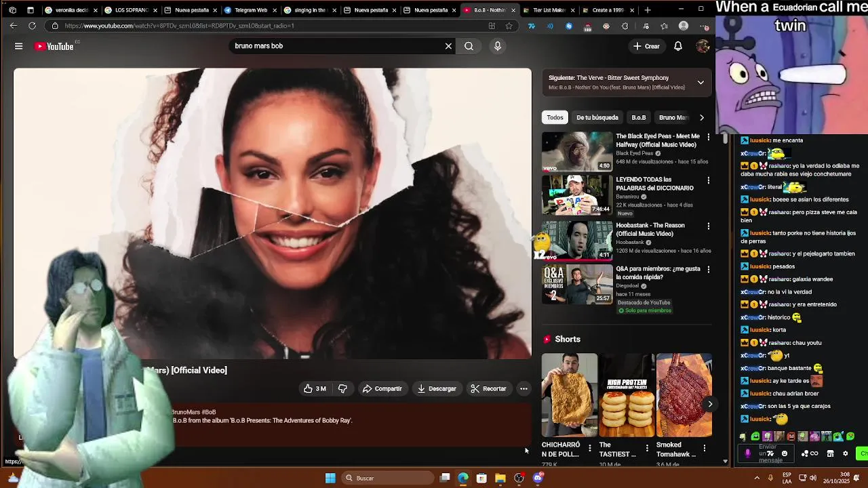The width and height of the screenshot is (868, 488).
Task: Open options for CHICHARRÓN DE POLLO short
Action: coord(589,449)
